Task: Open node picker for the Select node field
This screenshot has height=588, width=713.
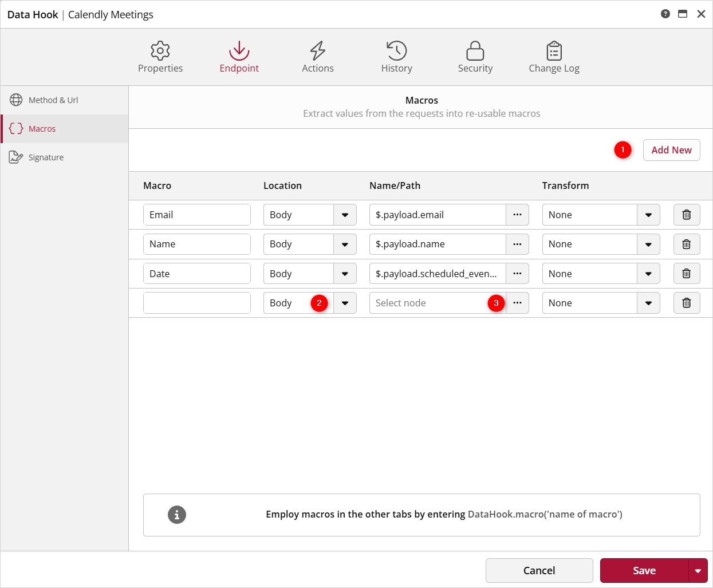Action: [x=517, y=303]
